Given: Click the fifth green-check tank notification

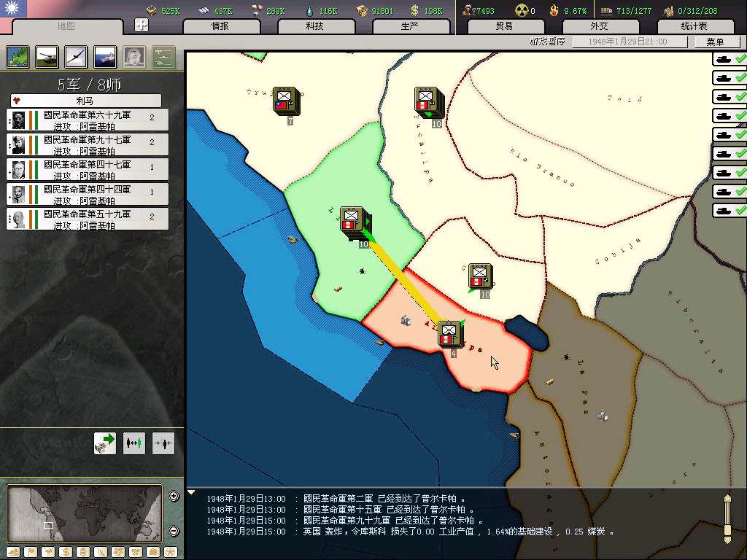Looking at the screenshot, I should tap(729, 134).
